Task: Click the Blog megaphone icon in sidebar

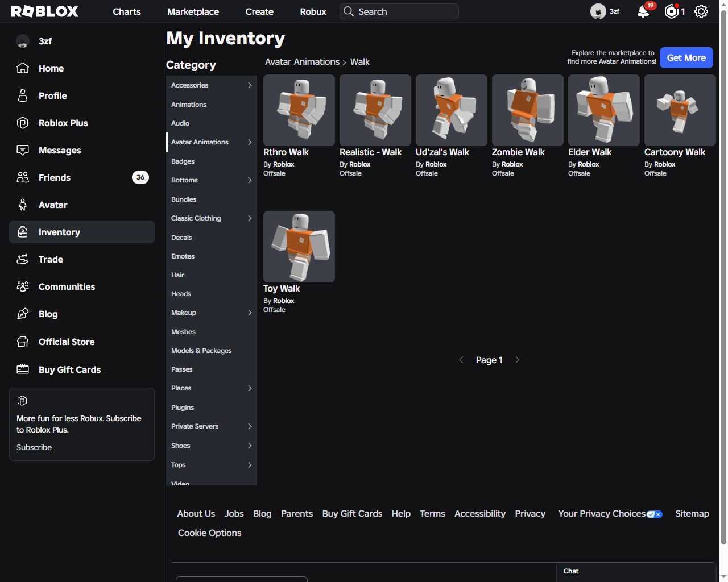Action: click(x=23, y=314)
